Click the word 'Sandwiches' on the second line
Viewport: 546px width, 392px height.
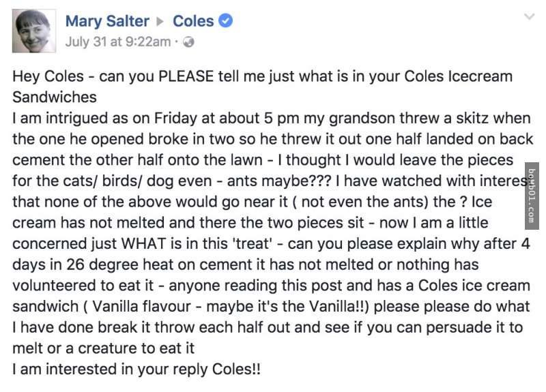pos(55,97)
